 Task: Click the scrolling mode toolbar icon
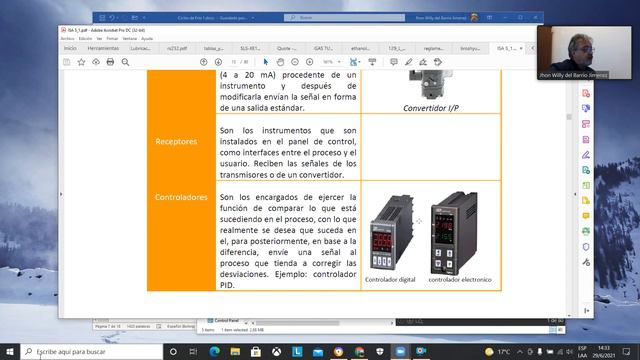pyautogui.click(x=372, y=62)
